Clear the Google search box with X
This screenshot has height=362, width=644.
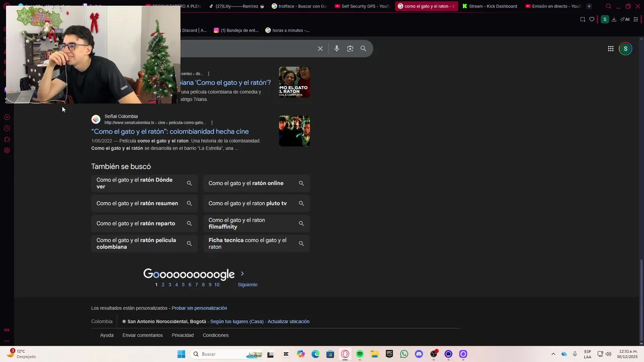(x=320, y=49)
